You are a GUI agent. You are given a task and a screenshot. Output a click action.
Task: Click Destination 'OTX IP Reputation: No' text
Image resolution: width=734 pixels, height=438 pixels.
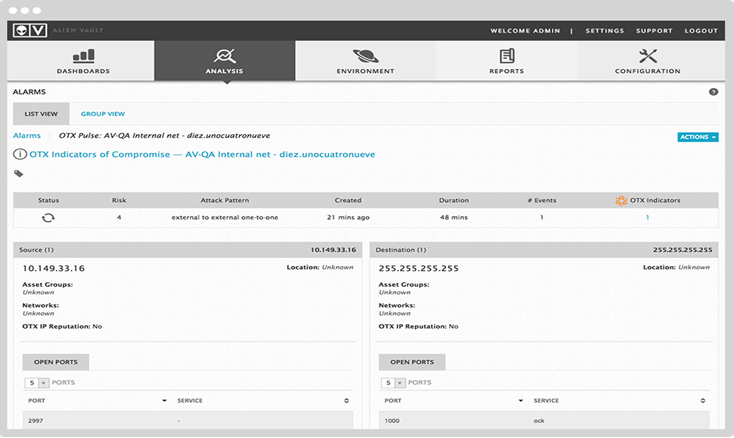pos(418,327)
